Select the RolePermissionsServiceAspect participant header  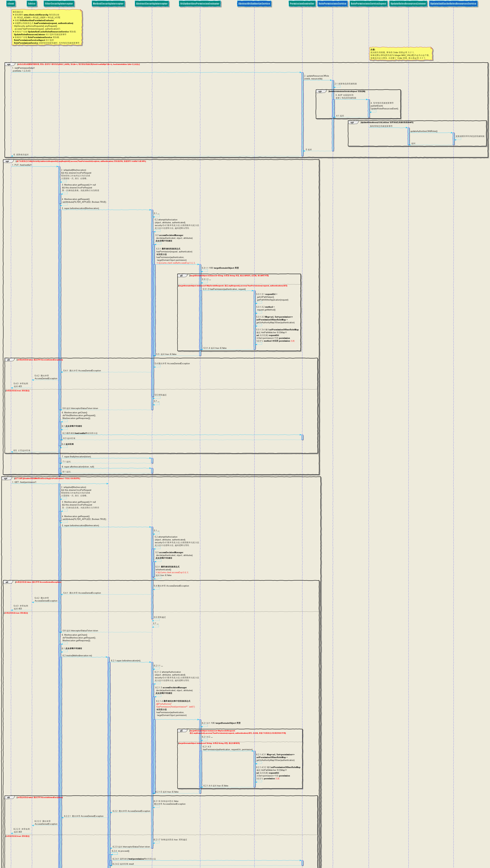[368, 4]
